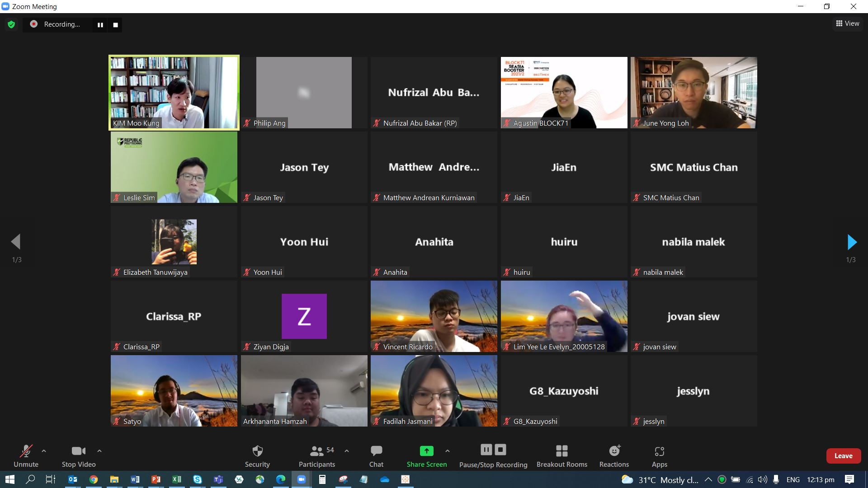The width and height of the screenshot is (868, 488).
Task: Open the Participants panel
Action: click(316, 455)
